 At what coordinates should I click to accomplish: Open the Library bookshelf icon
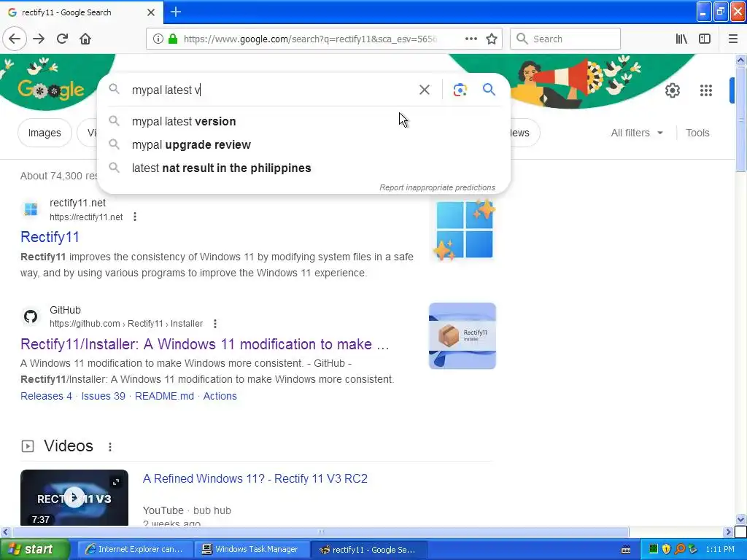(x=681, y=39)
